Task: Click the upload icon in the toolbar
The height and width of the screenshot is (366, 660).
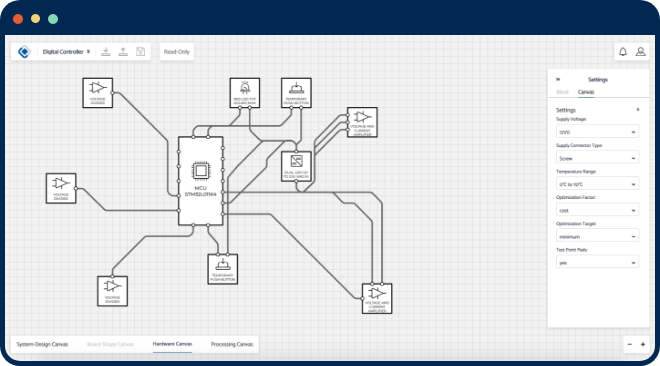Action: [x=123, y=52]
